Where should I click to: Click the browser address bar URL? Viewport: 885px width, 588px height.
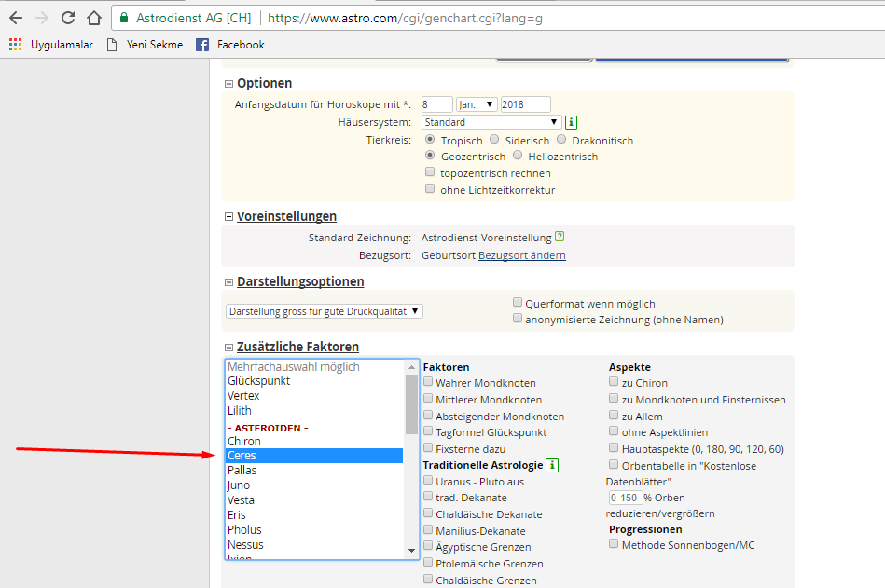tap(405, 18)
